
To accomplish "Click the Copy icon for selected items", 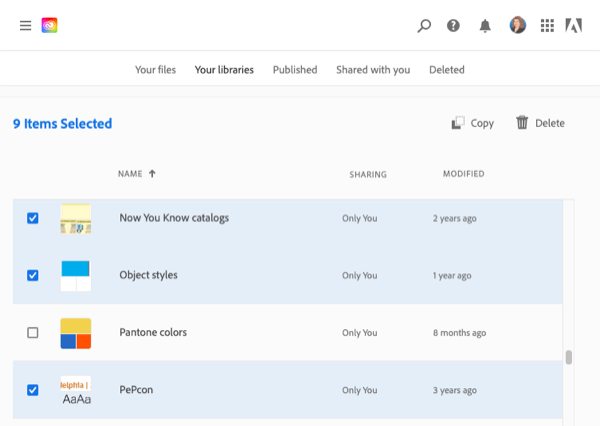I will 458,123.
